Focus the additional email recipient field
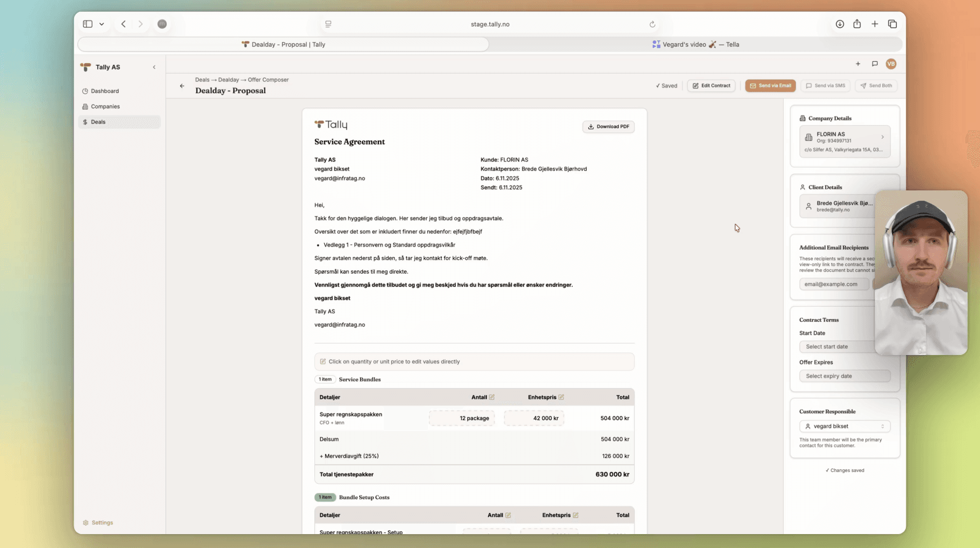This screenshot has width=980, height=548. [834, 284]
